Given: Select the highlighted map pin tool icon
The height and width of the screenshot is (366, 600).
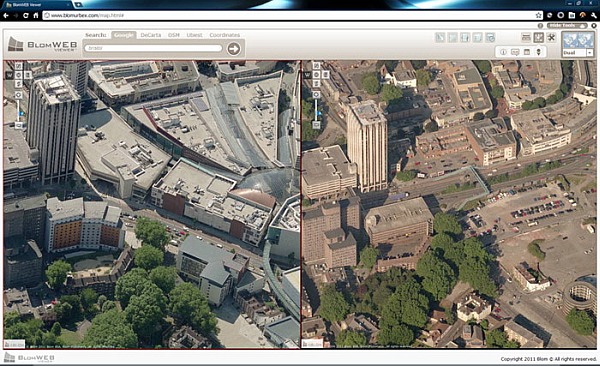Looking at the screenshot, I should (539, 38).
